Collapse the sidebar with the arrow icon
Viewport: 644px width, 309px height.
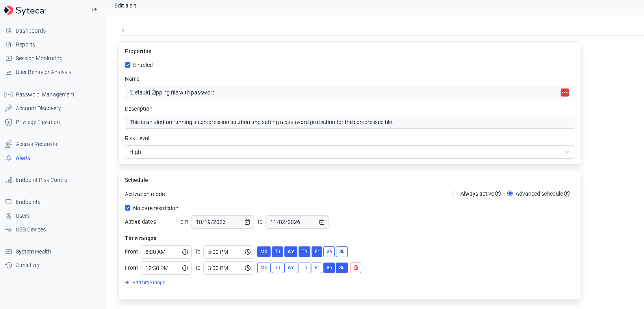pos(95,10)
